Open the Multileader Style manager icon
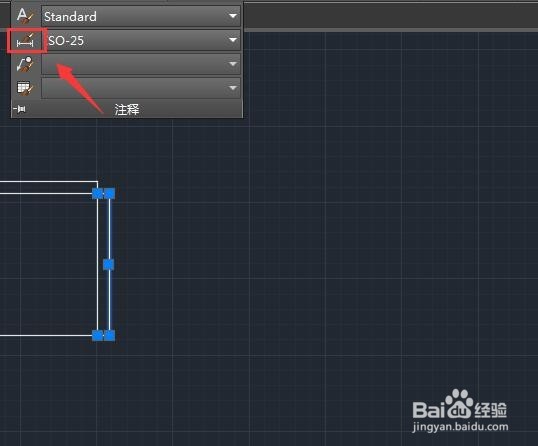Image resolution: width=538 pixels, height=446 pixels. click(x=25, y=64)
